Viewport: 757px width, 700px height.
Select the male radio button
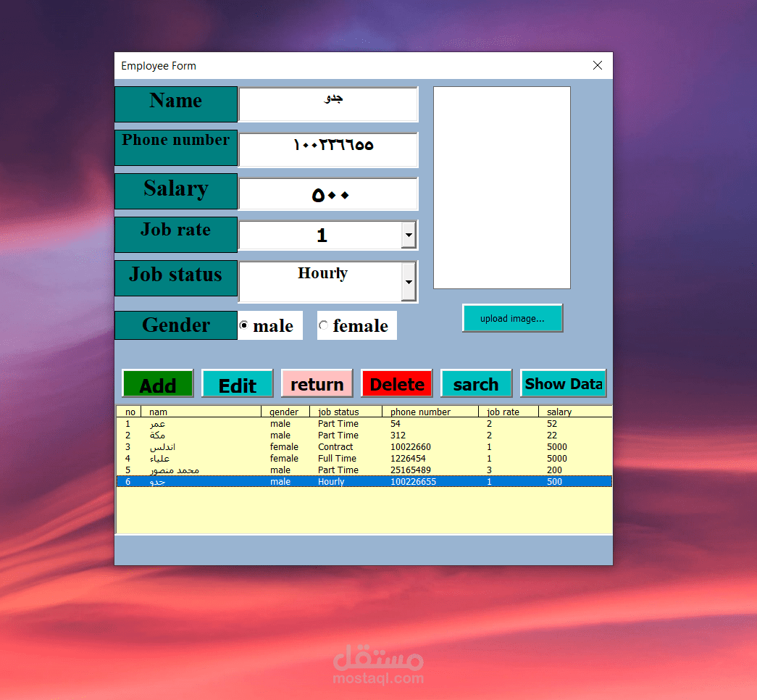244,325
